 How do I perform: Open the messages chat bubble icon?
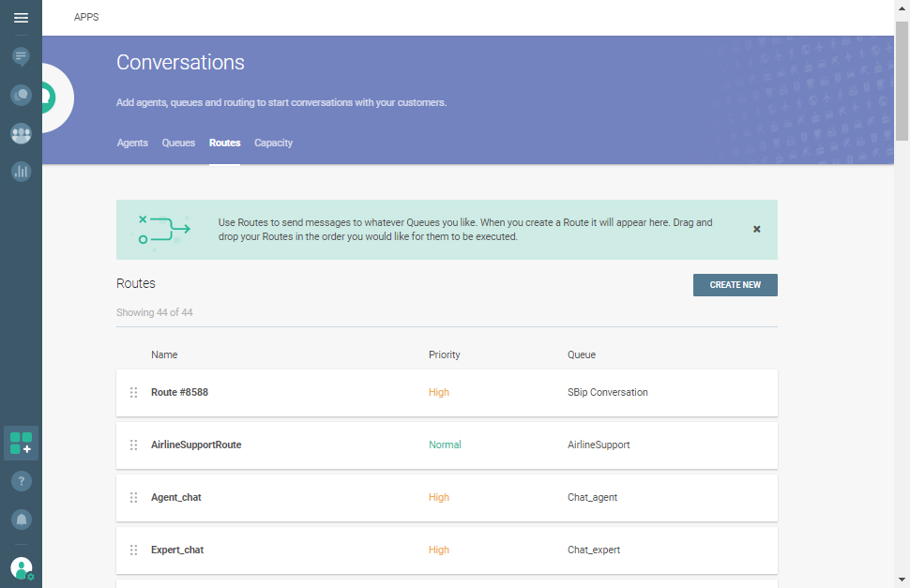21,57
